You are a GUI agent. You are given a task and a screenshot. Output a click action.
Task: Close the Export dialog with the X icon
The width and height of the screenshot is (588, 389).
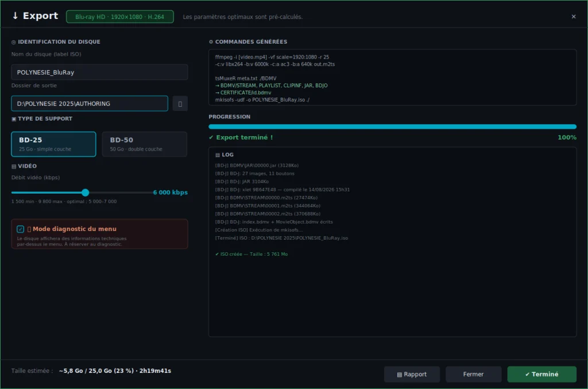(x=574, y=17)
